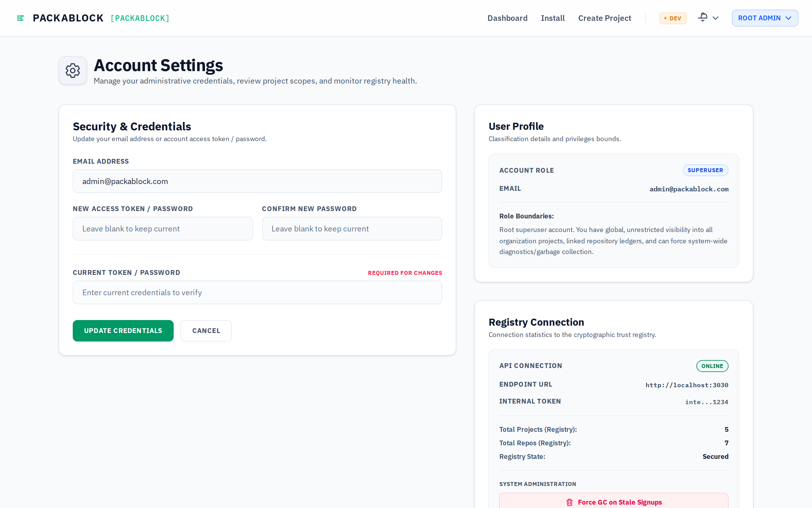Click the Security & Credentials heading
This screenshot has width=812, height=508.
pos(132,126)
